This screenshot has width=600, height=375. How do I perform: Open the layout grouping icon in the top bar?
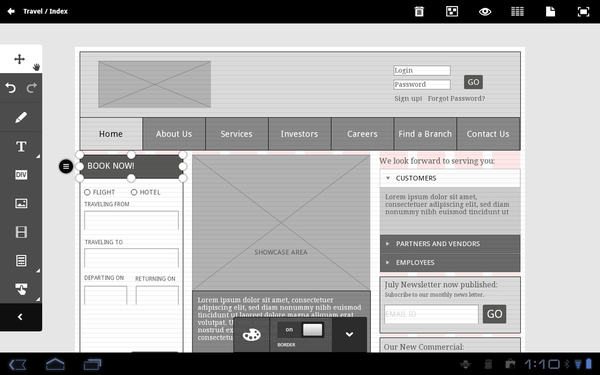point(452,11)
